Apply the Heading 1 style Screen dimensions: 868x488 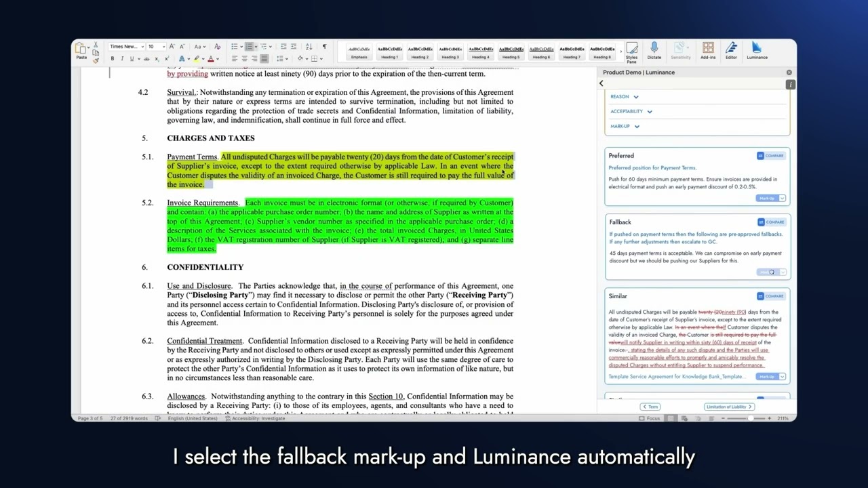[389, 52]
